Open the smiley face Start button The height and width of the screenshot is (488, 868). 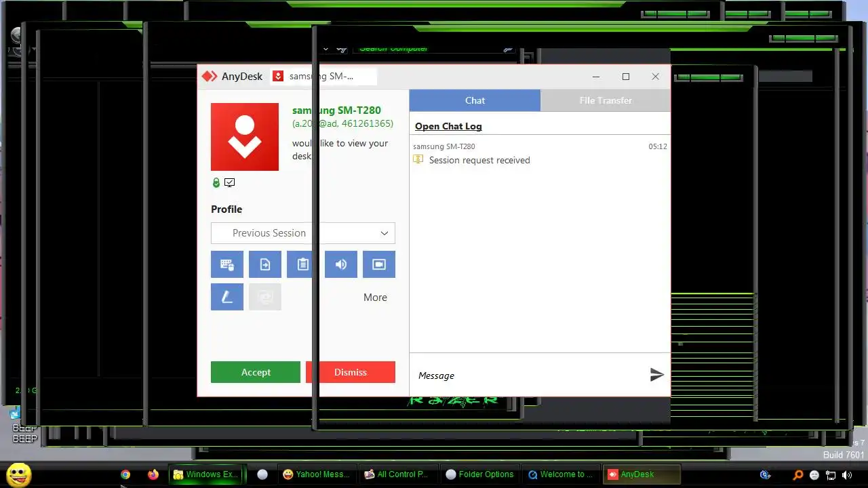click(x=18, y=474)
